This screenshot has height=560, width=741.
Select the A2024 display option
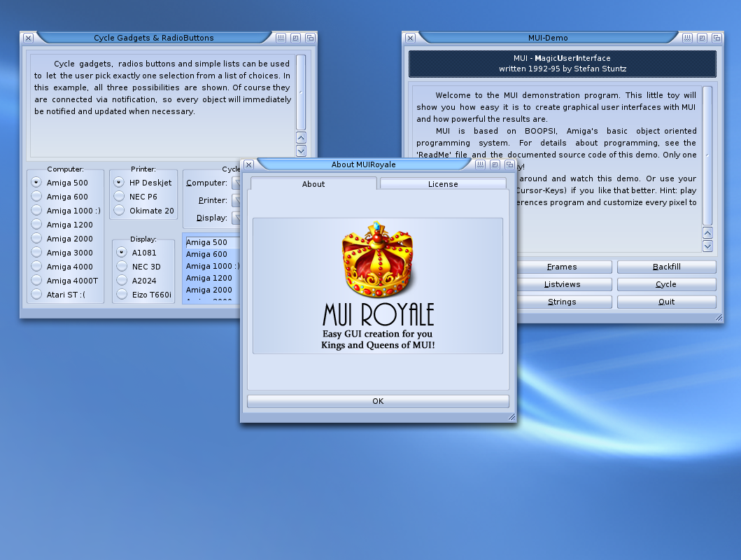point(122,280)
